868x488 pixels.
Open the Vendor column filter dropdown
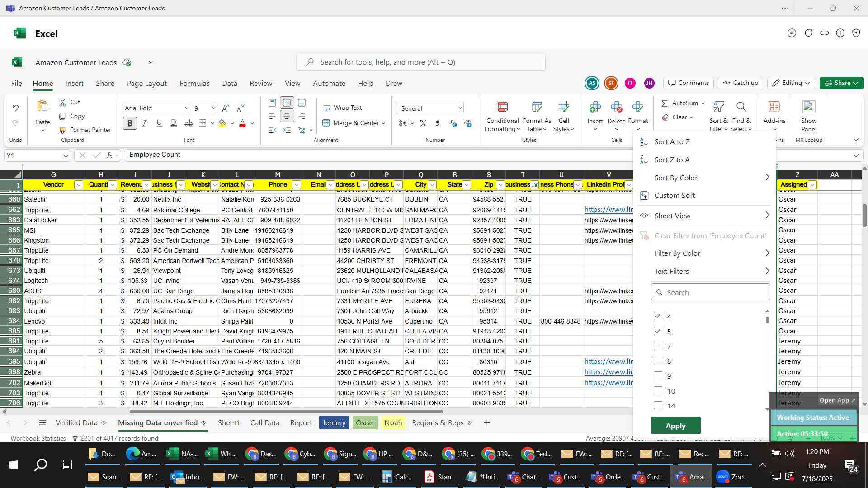point(78,185)
